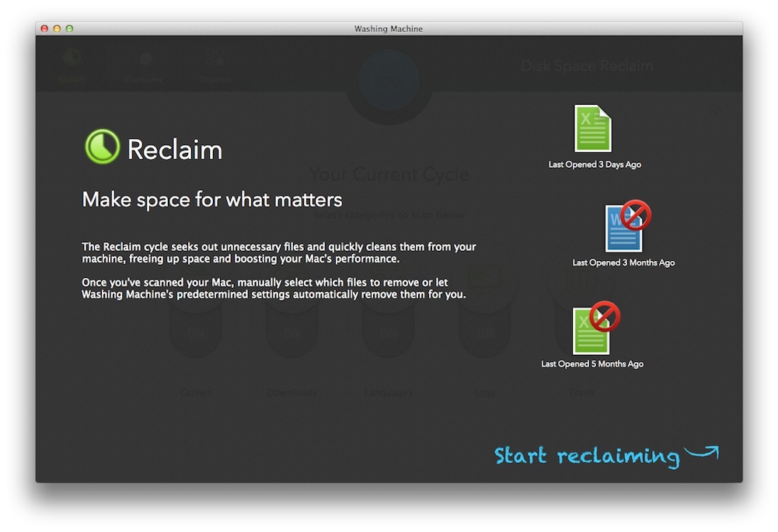
Task: Click the 'Last Opened 5 Months Ago' caption
Action: (x=592, y=363)
